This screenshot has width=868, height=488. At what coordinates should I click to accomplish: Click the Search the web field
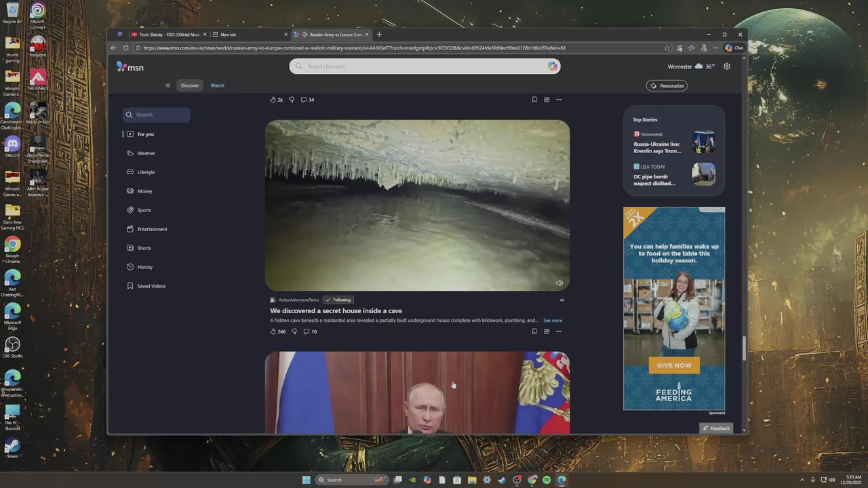click(425, 66)
